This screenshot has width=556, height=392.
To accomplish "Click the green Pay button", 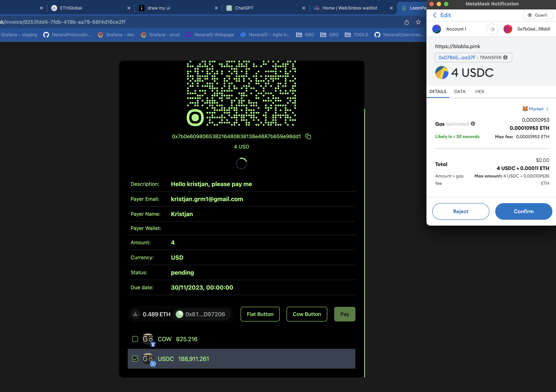I will coord(345,314).
